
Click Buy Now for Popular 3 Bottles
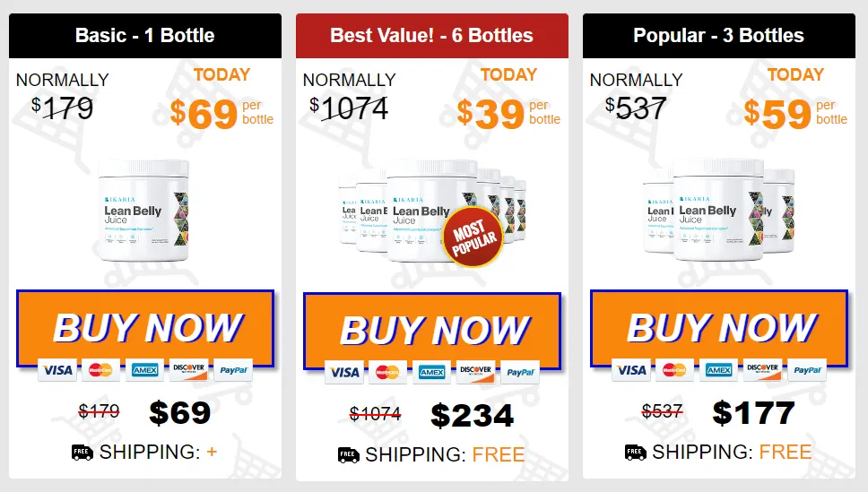tap(719, 328)
